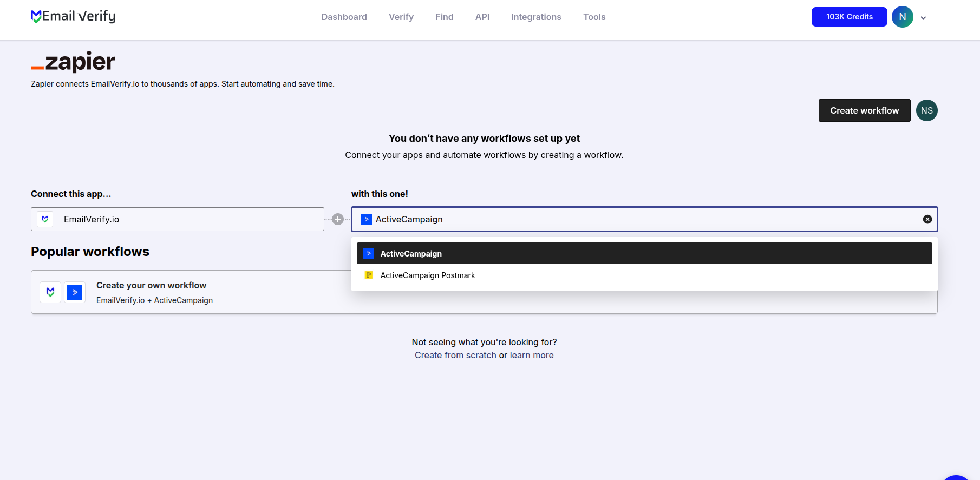Click the 'Connect this app...' label
The image size is (980, 480).
point(71,194)
